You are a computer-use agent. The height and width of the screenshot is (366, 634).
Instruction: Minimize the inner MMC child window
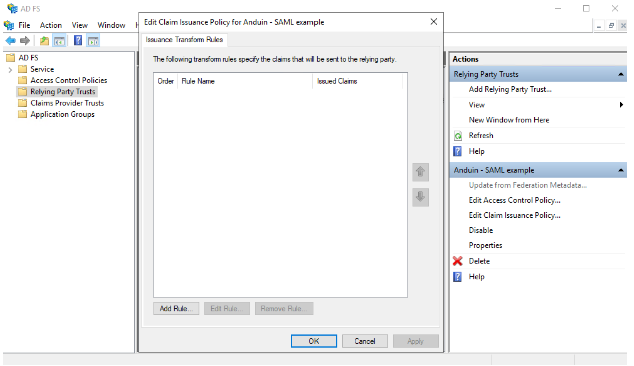[599, 26]
